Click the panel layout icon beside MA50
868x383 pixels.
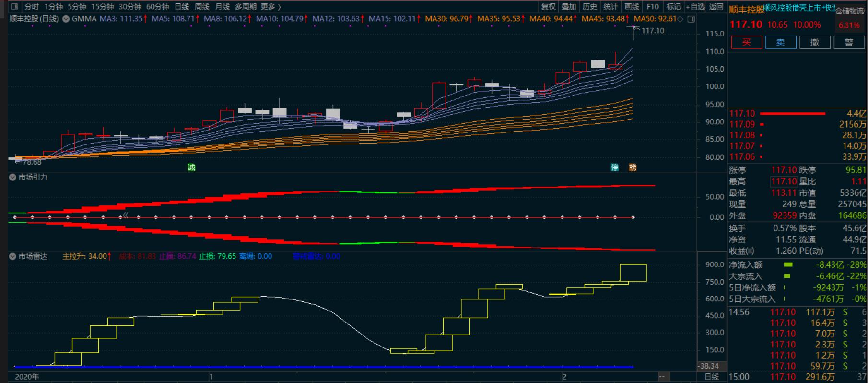(x=691, y=19)
